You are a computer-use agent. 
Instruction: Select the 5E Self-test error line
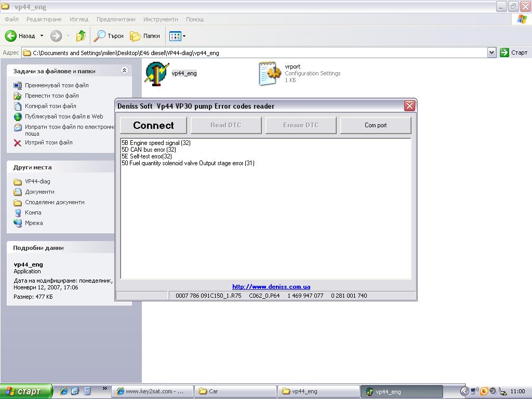[147, 156]
